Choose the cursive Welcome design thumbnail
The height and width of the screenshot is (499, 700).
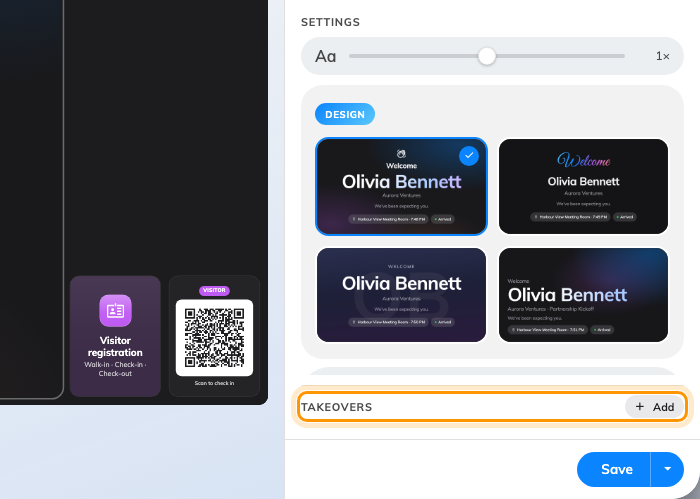point(583,186)
